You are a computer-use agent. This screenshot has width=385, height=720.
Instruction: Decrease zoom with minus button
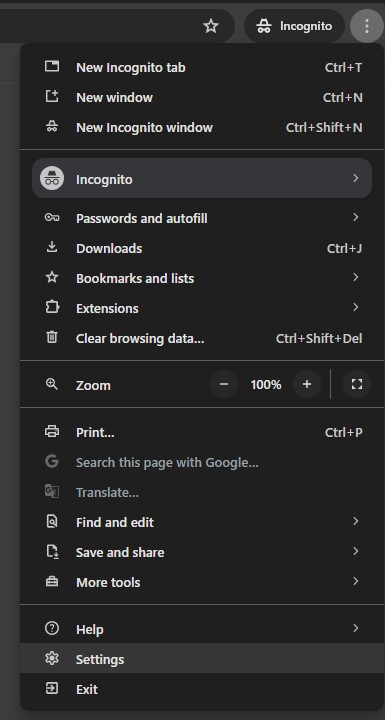pyautogui.click(x=224, y=384)
